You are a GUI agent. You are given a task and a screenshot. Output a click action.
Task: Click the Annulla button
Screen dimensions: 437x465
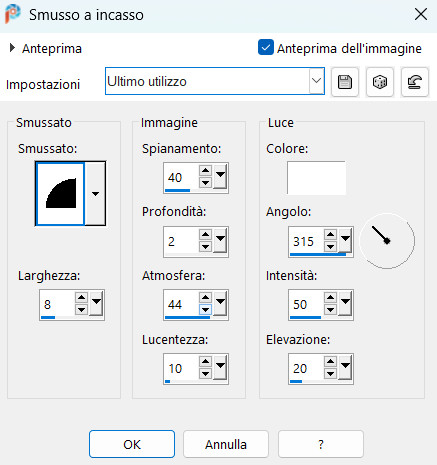[x=226, y=444]
